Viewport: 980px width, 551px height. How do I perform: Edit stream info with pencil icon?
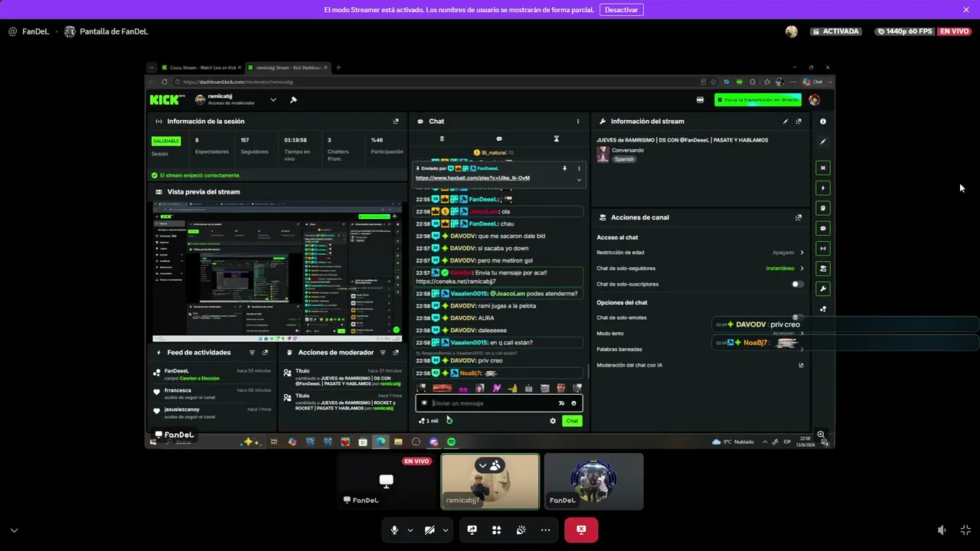point(786,121)
